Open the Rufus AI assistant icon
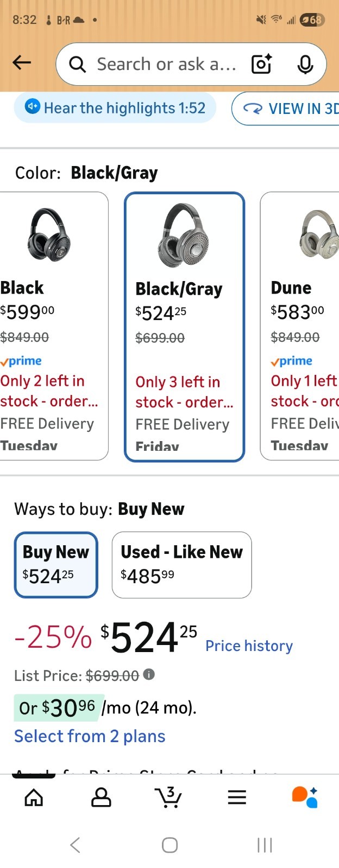Screen dimensions: 339x868 point(305,797)
